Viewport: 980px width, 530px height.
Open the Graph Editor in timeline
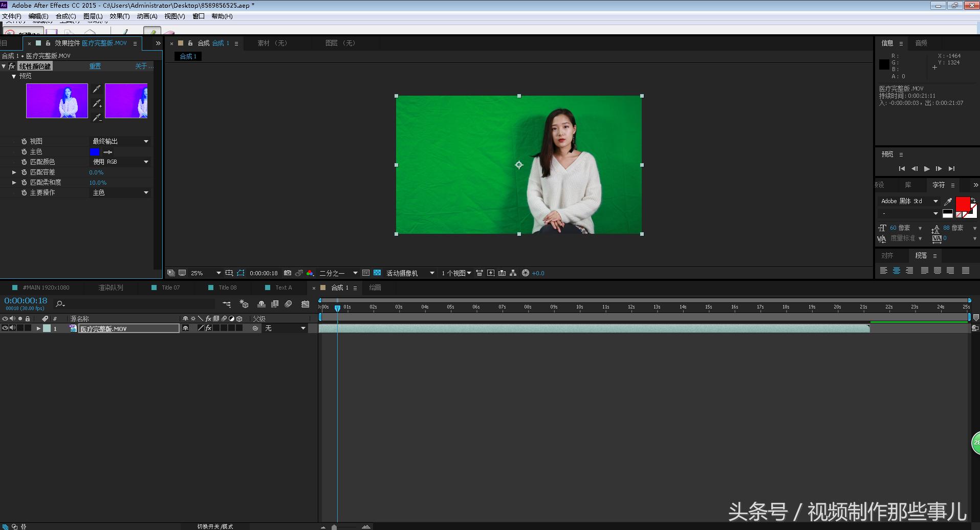306,304
